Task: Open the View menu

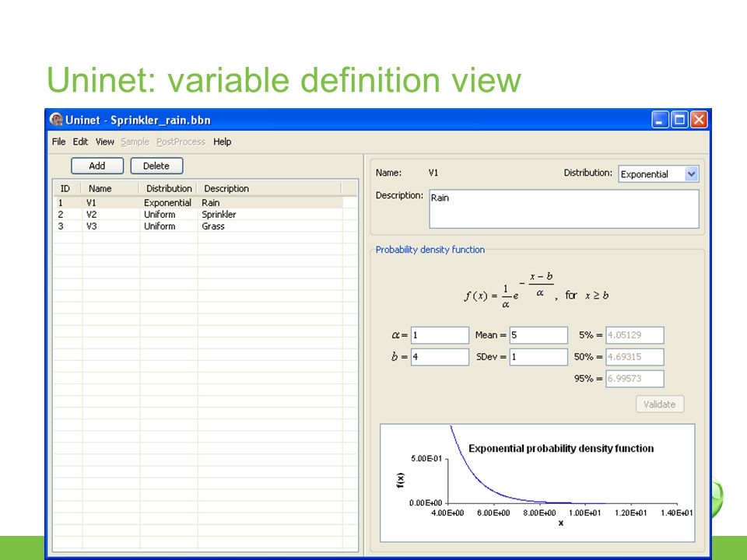Action: pyautogui.click(x=105, y=142)
